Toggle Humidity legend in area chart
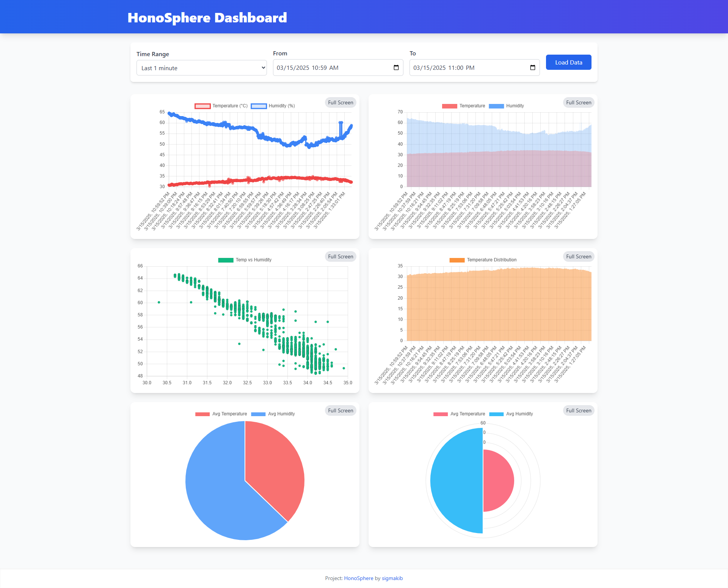The height and width of the screenshot is (588, 728). [x=507, y=106]
